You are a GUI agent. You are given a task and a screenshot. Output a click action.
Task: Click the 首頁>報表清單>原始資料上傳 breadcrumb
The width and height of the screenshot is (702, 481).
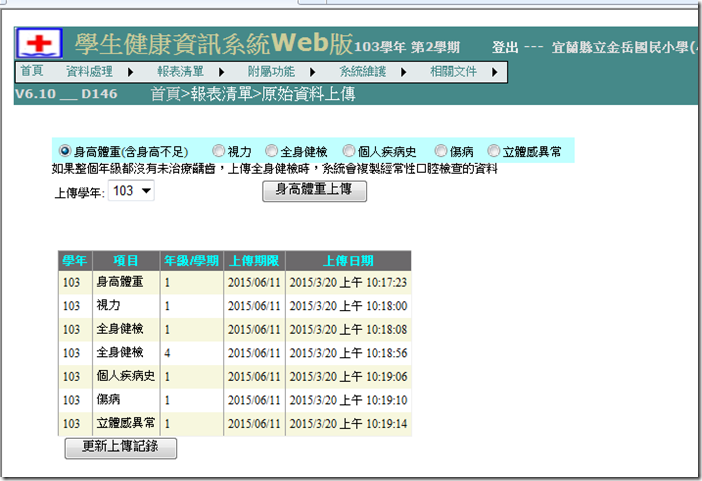(x=253, y=94)
